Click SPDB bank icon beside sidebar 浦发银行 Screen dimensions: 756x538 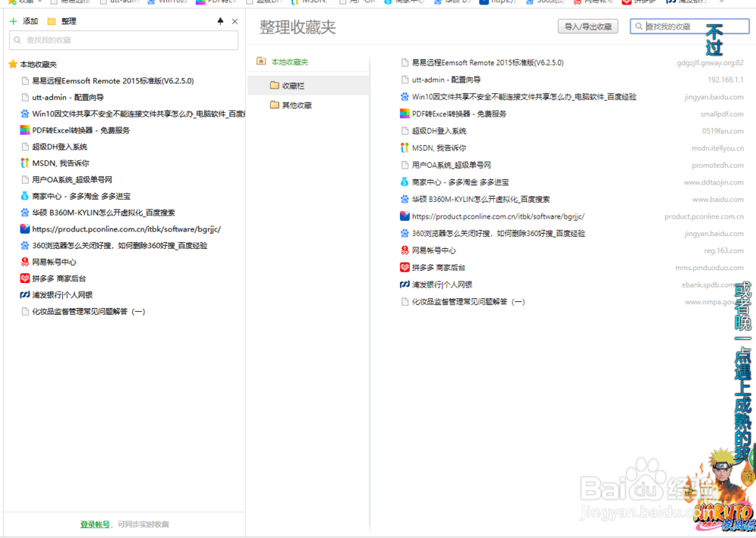(x=25, y=294)
